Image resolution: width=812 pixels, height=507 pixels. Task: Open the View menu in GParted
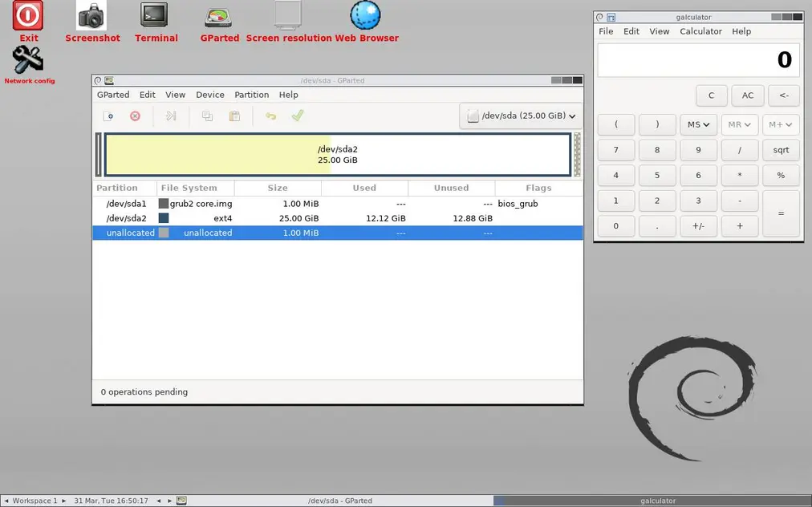click(x=175, y=95)
